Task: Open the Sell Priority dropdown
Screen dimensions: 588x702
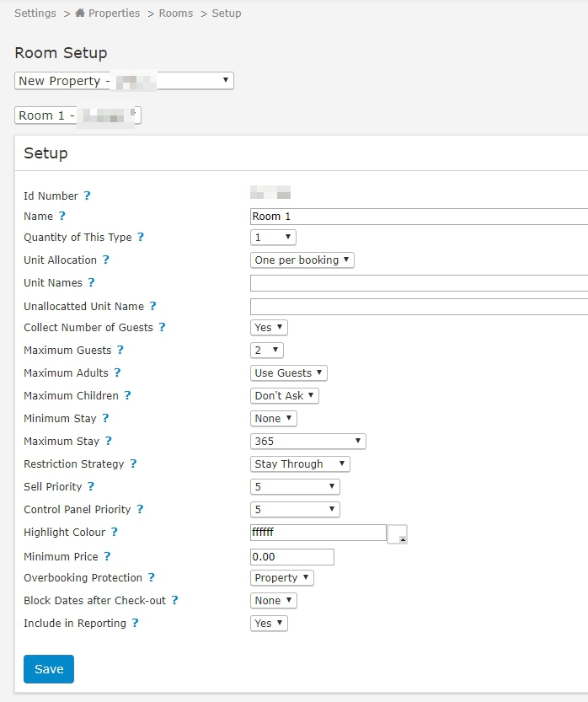Action: pyautogui.click(x=295, y=486)
